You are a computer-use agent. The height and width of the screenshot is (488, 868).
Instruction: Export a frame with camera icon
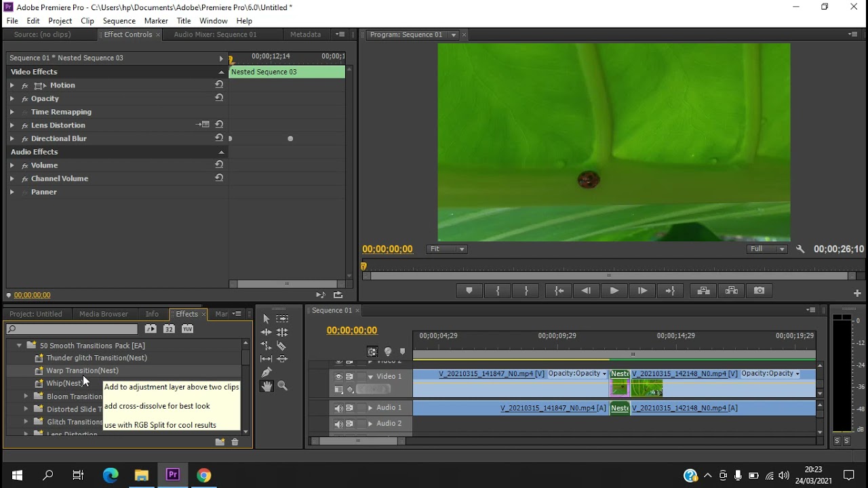759,291
